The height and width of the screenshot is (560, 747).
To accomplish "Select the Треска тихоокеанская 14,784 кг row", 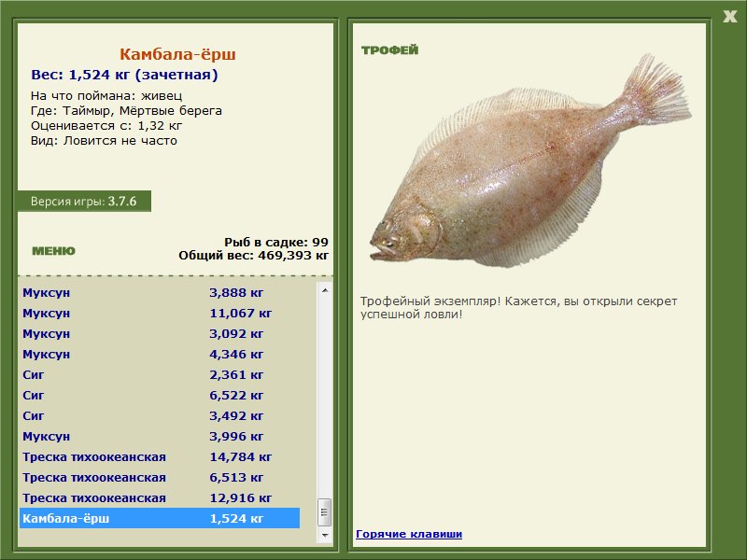I will [160, 456].
